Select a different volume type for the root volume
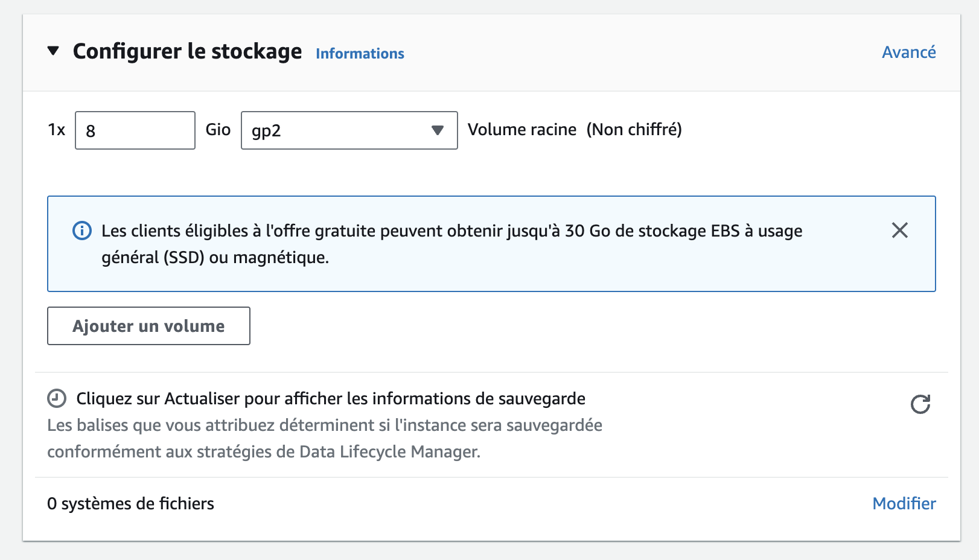The width and height of the screenshot is (979, 560). click(348, 130)
